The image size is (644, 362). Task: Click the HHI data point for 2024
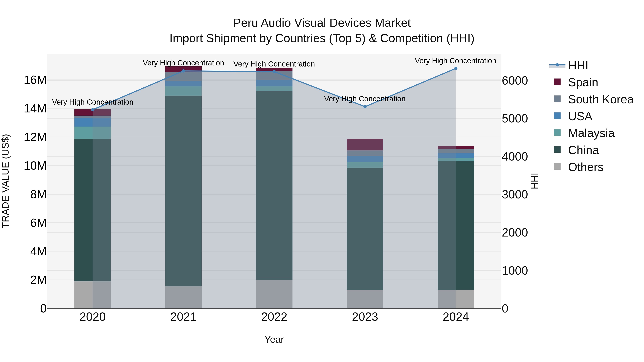456,68
